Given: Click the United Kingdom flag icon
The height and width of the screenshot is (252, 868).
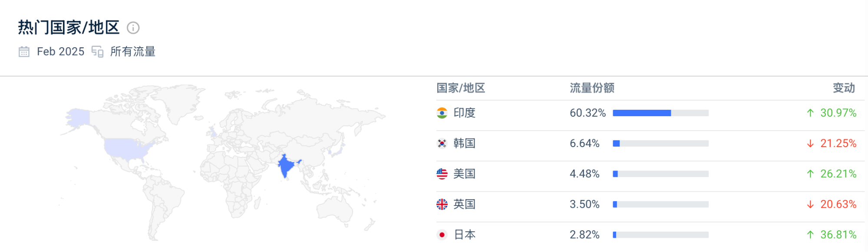Looking at the screenshot, I should 442,204.
